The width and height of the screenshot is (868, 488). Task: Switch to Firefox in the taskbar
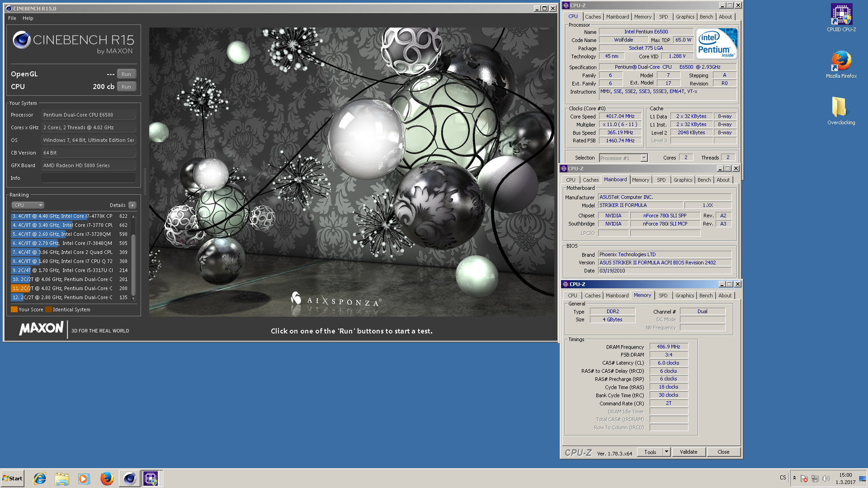point(107,479)
